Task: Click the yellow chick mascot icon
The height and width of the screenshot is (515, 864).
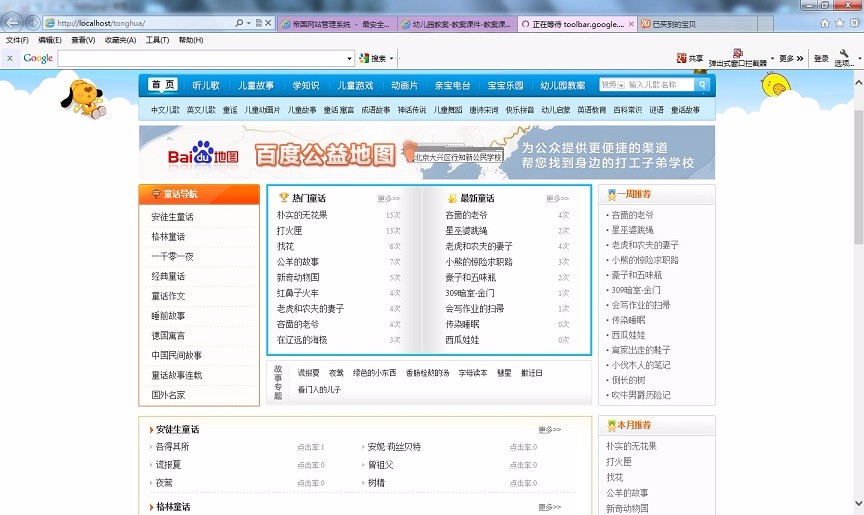Action: [775, 85]
